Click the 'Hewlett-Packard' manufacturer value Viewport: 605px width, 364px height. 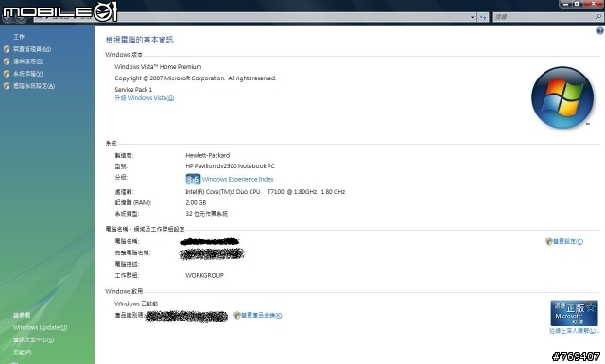208,156
